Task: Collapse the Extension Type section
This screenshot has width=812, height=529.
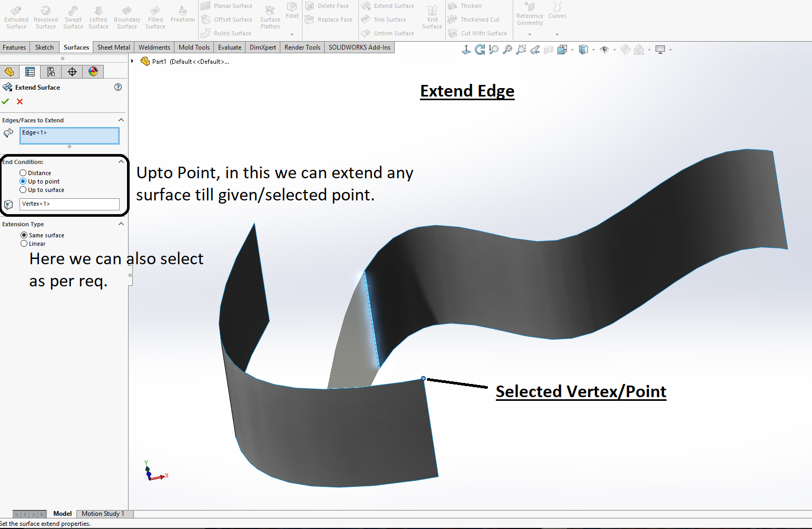Action: click(121, 224)
